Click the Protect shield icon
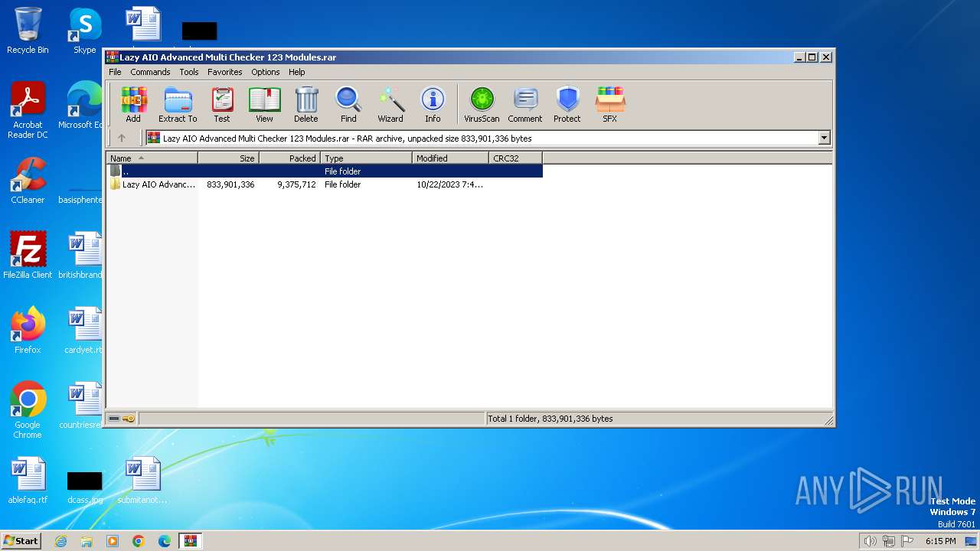The image size is (980, 551). pyautogui.click(x=567, y=104)
